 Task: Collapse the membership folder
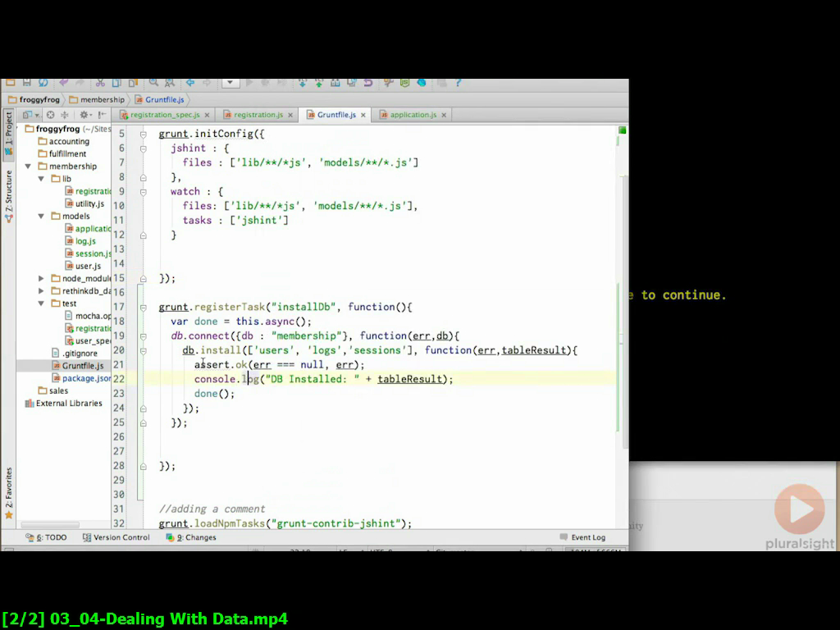tap(28, 167)
